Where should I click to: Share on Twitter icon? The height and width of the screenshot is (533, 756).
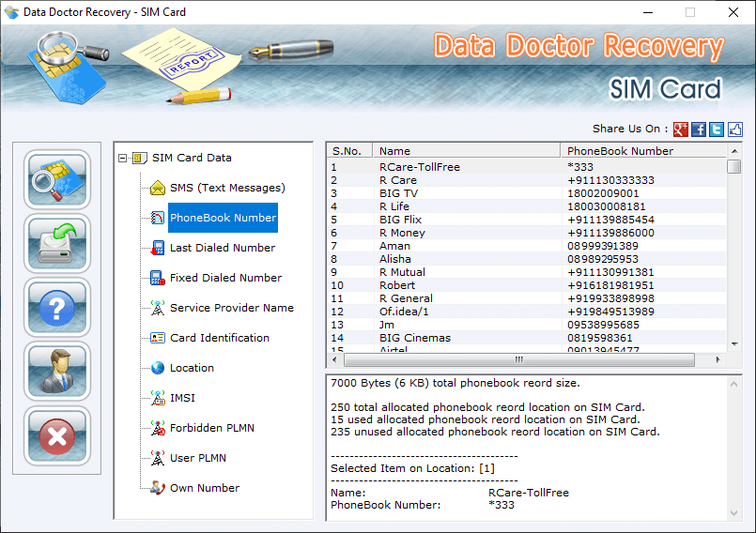click(716, 129)
